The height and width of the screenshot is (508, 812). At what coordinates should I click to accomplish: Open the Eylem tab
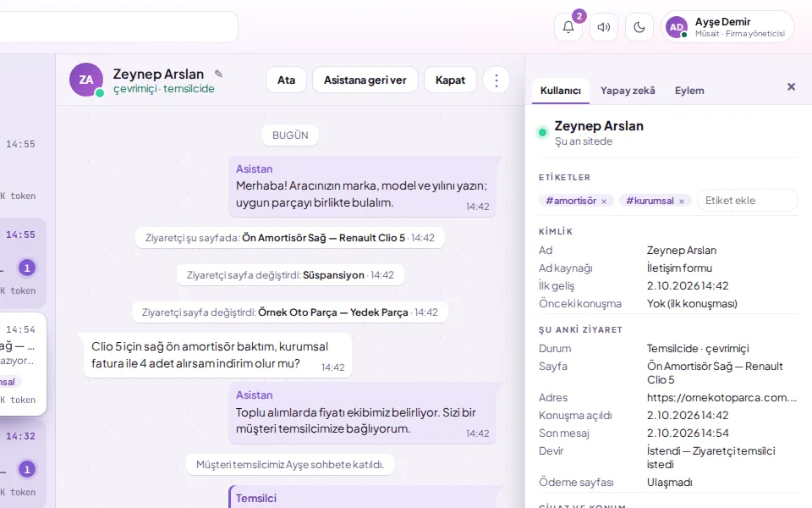click(689, 91)
